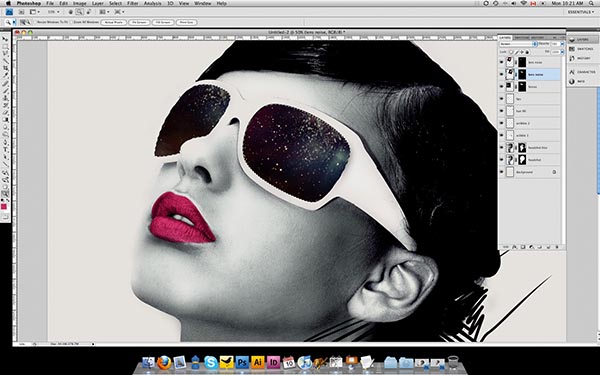Click the Print Size button
This screenshot has height=375, width=600.
tap(187, 22)
